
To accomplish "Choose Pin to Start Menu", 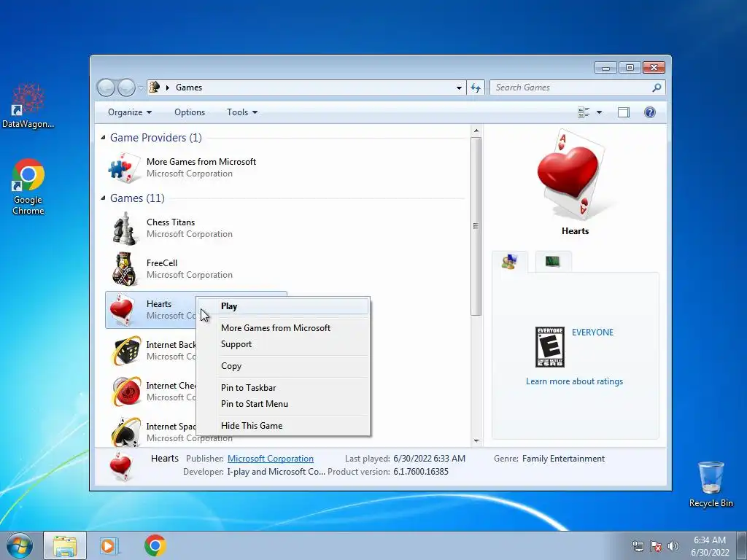I will (x=283, y=404).
